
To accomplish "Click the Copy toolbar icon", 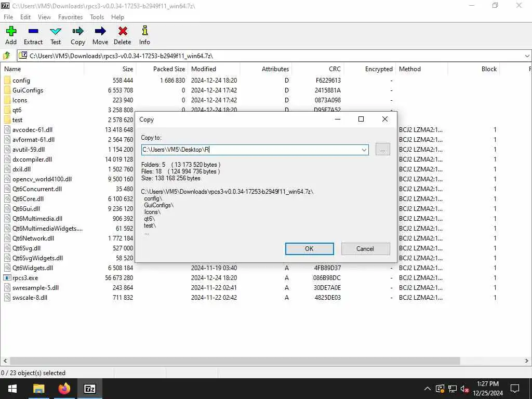I will tap(78, 31).
